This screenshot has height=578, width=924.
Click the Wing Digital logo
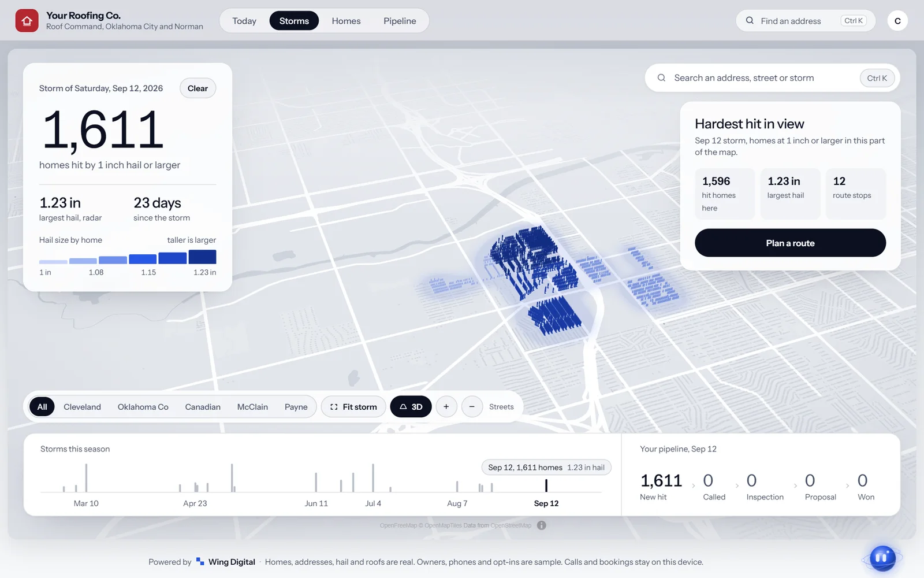coord(200,562)
